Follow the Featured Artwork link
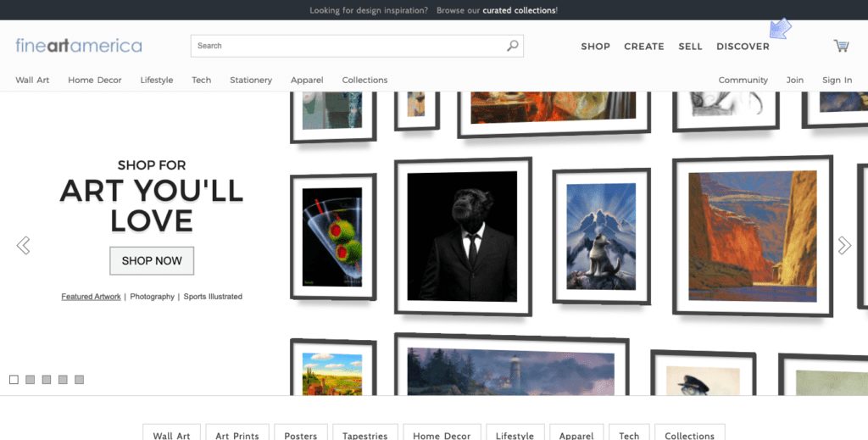Screen dimensions: 868x440 91,297
